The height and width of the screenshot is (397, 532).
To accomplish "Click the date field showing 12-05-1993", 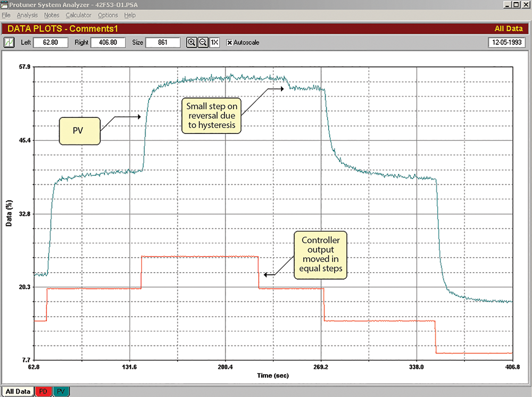I will pyautogui.click(x=505, y=43).
